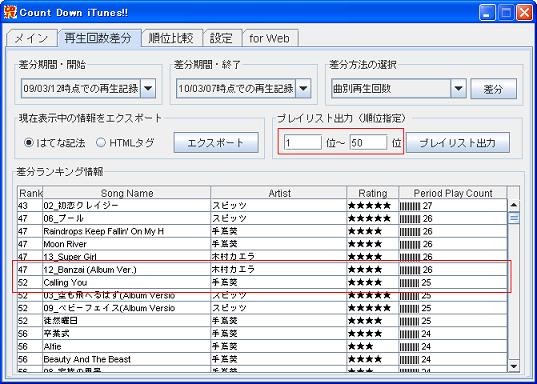Click the table scrollbar down arrow
This screenshot has height=384, width=537.
(513, 366)
